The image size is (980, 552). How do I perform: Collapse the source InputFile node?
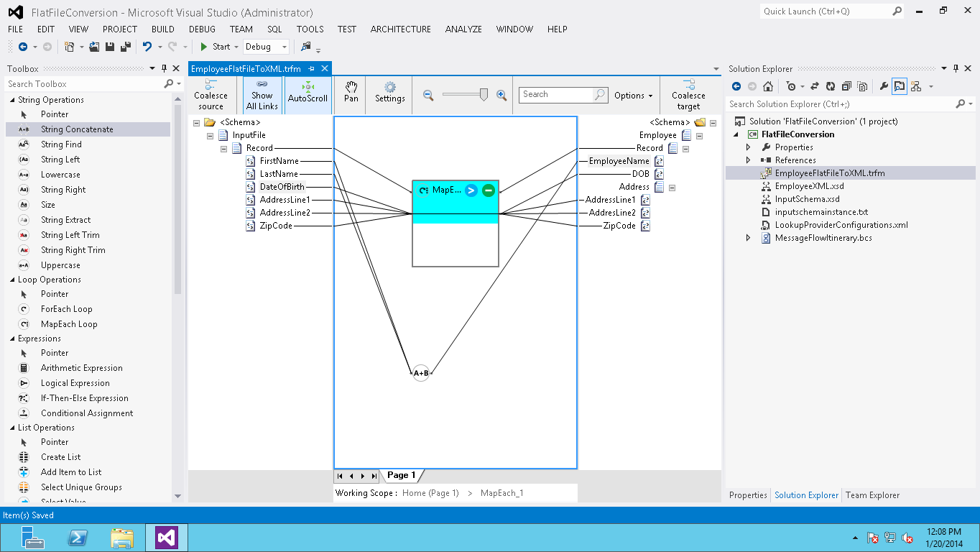coord(210,135)
